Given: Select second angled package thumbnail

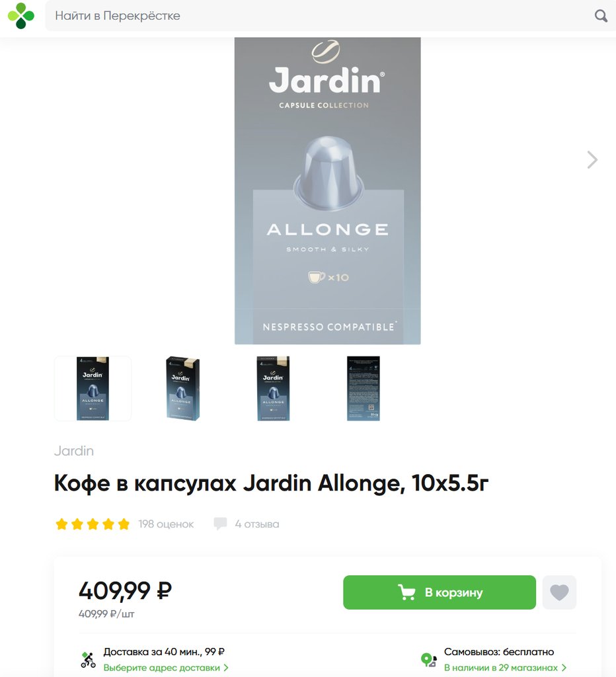Looking at the screenshot, I should [183, 388].
